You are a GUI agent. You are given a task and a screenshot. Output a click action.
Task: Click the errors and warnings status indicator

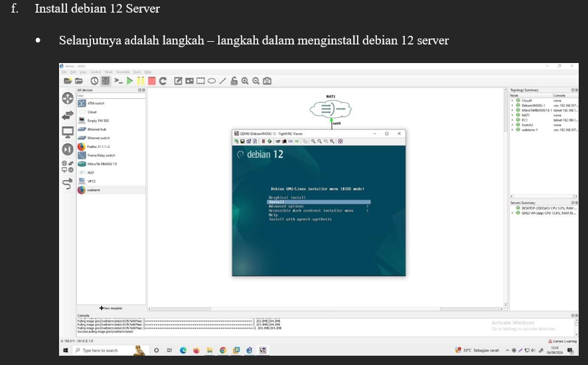coord(562,341)
